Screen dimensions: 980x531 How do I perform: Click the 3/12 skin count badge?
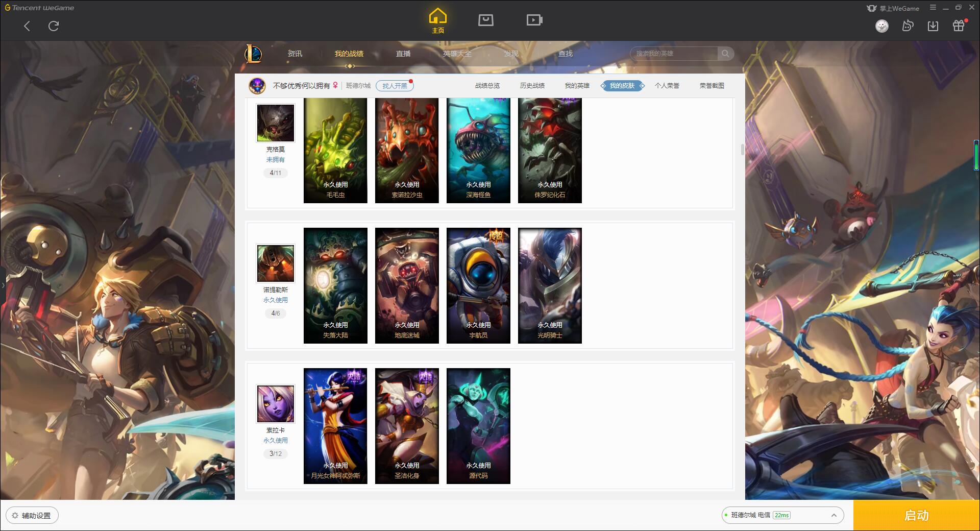coord(276,454)
